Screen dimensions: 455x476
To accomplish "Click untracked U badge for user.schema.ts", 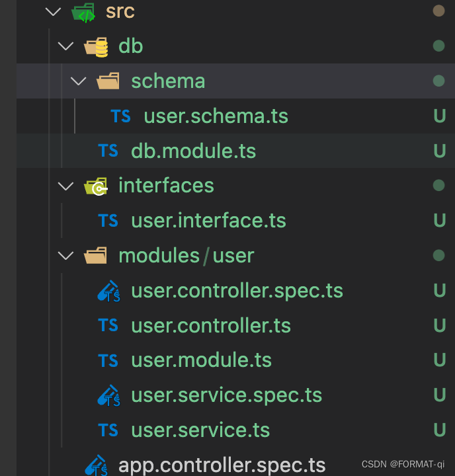I will pos(440,116).
